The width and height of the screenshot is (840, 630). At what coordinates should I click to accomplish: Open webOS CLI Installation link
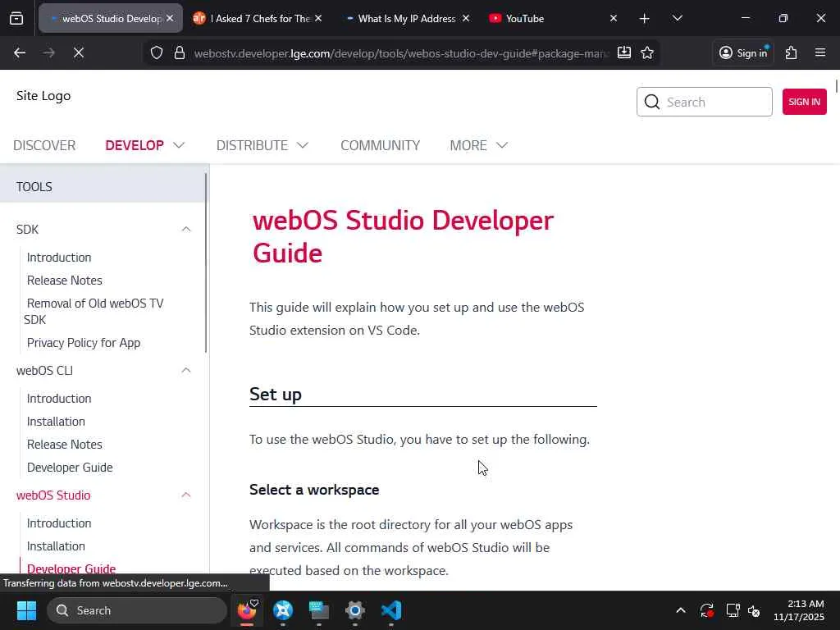click(x=56, y=422)
